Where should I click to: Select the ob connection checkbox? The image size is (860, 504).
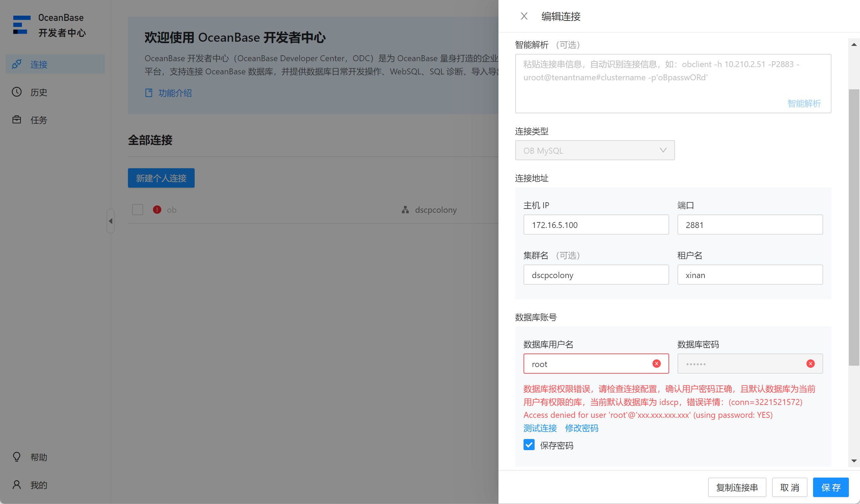[x=138, y=210]
